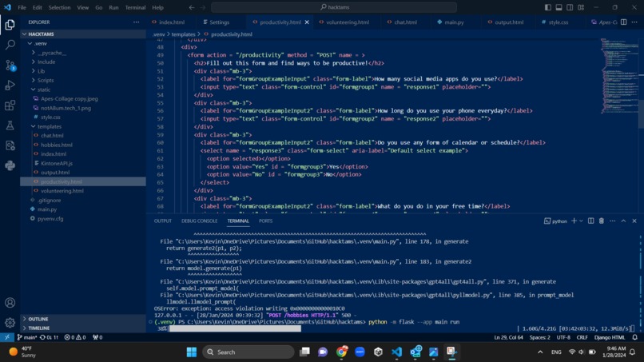
Task: Expand the Include folder
Action: pos(83,62)
